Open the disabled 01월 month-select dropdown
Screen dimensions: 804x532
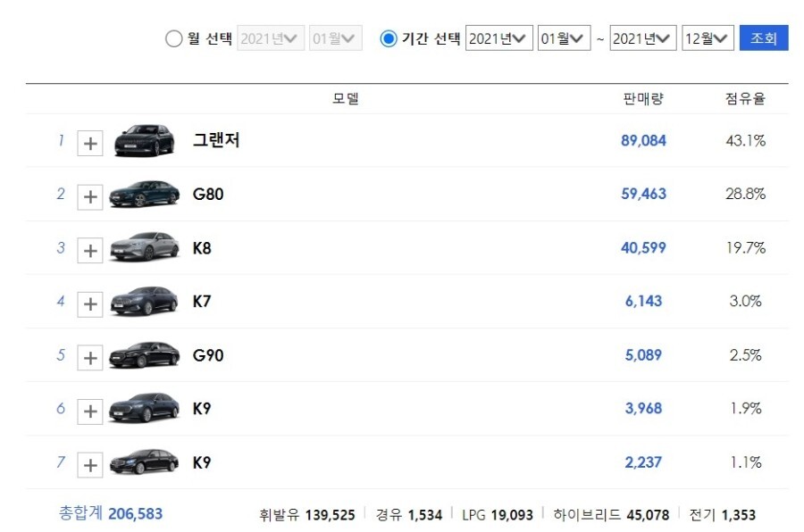tap(335, 38)
